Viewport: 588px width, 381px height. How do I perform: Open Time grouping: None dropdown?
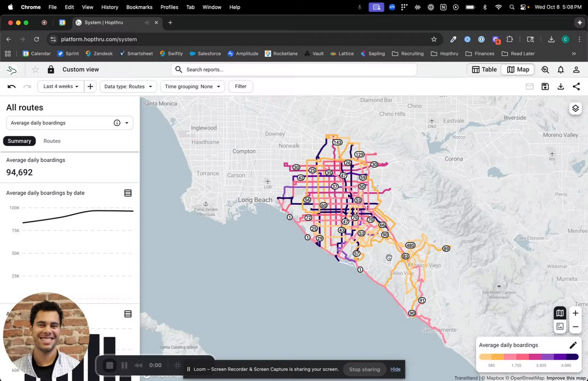(x=192, y=86)
